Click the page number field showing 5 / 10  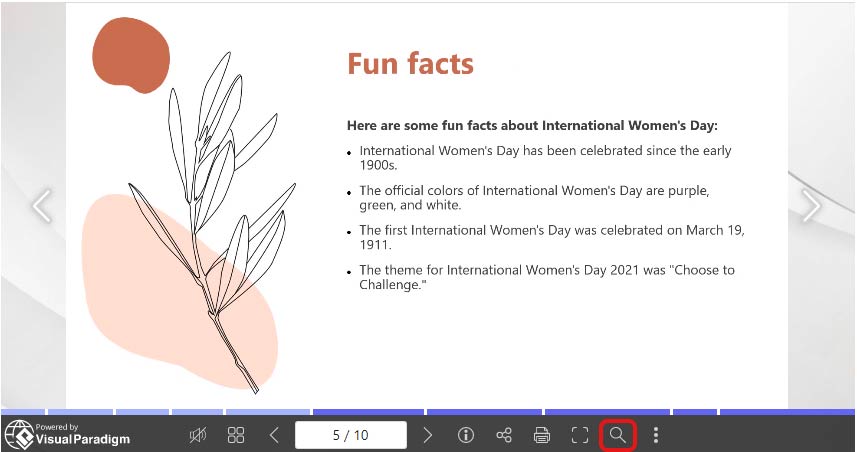[x=351, y=435]
